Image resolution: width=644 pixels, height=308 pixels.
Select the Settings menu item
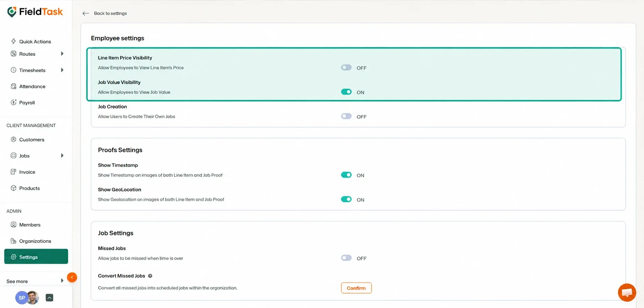click(x=36, y=257)
